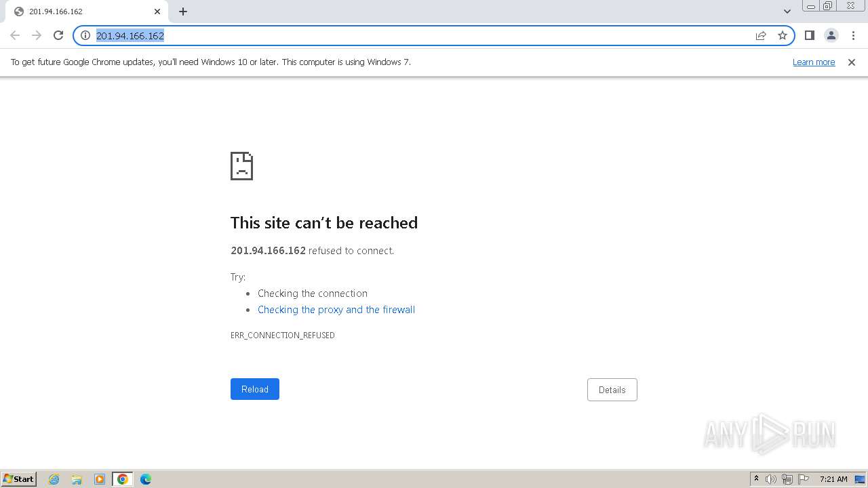Click the sad page error icon

point(242,166)
